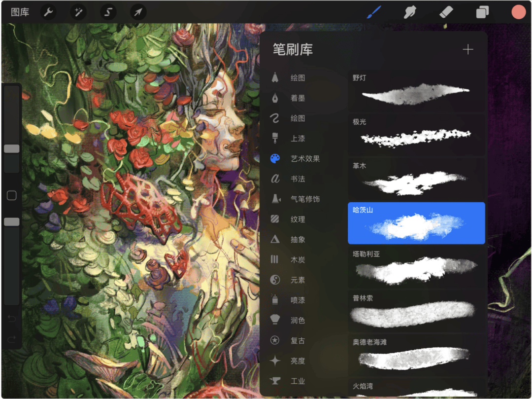
Task: Open the Selection tool
Action: pos(108,12)
